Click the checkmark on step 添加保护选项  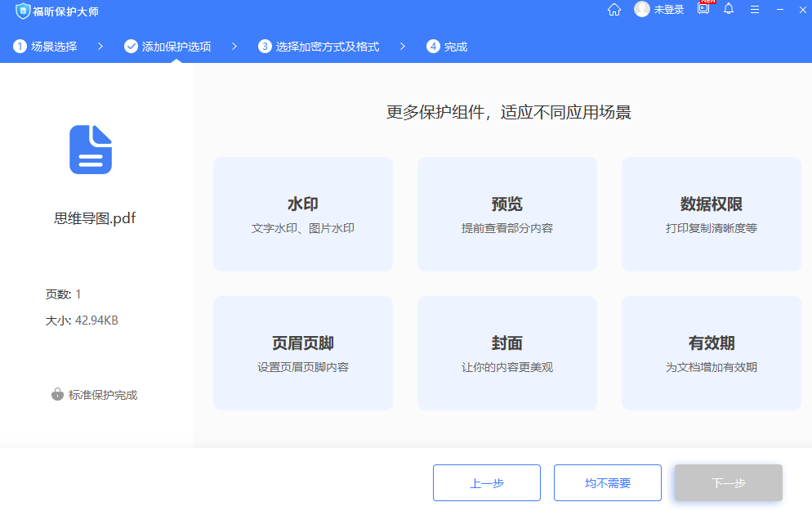pyautogui.click(x=132, y=47)
